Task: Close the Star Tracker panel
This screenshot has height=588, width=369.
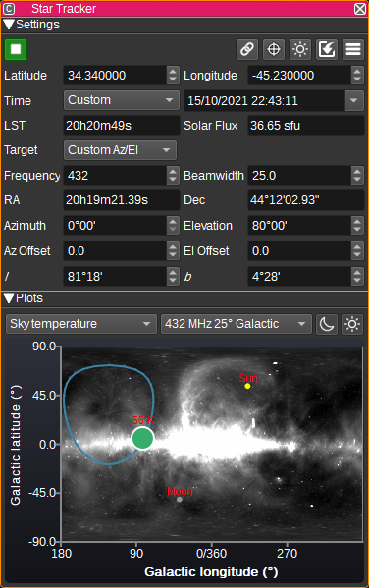Action: [x=360, y=9]
